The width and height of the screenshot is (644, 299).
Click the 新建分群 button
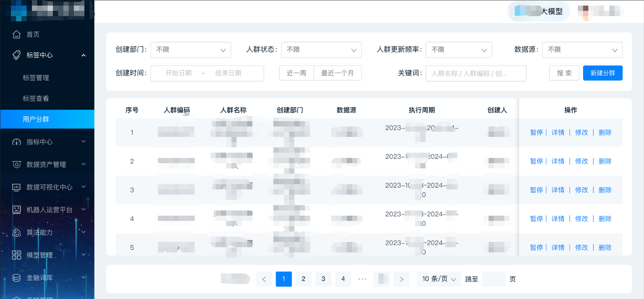[603, 73]
